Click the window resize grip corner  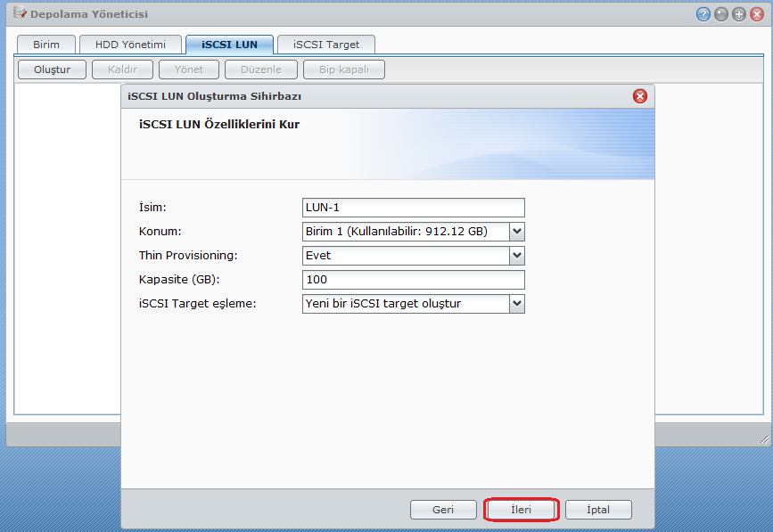click(x=762, y=439)
